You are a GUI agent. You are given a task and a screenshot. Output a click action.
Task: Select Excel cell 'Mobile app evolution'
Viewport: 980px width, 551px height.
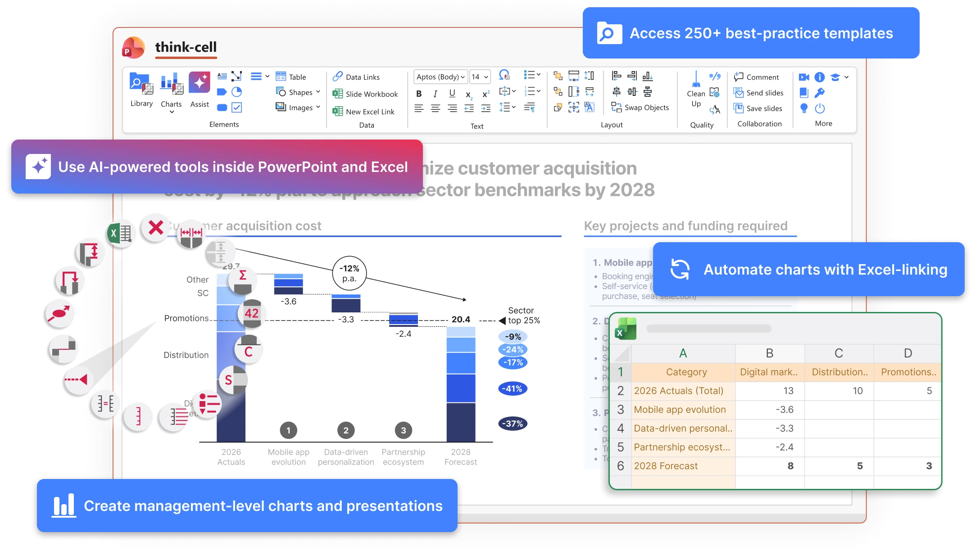pyautogui.click(x=683, y=410)
